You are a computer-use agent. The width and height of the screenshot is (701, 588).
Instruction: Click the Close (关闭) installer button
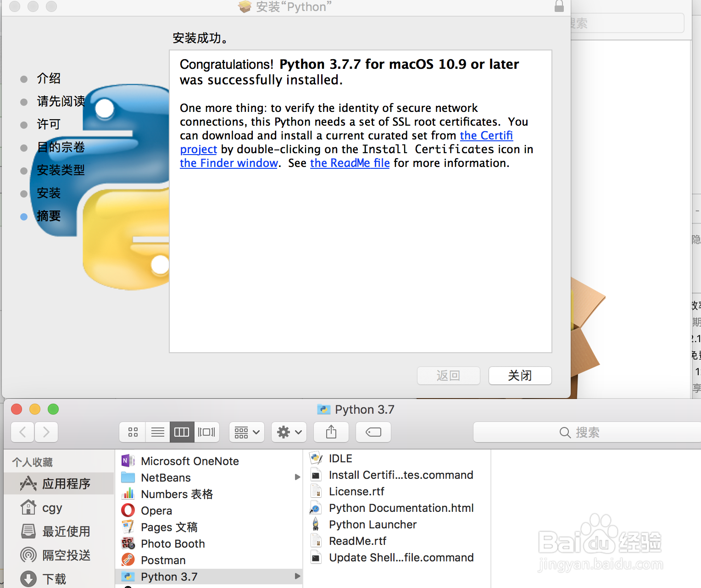click(520, 376)
